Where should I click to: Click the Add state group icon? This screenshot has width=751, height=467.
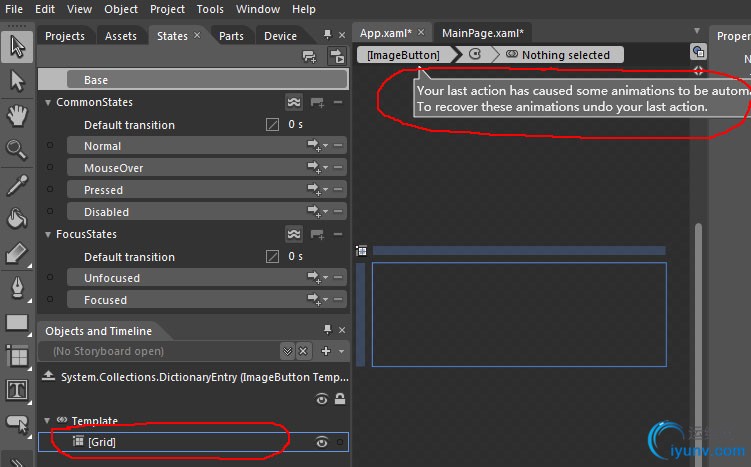pyautogui.click(x=309, y=58)
